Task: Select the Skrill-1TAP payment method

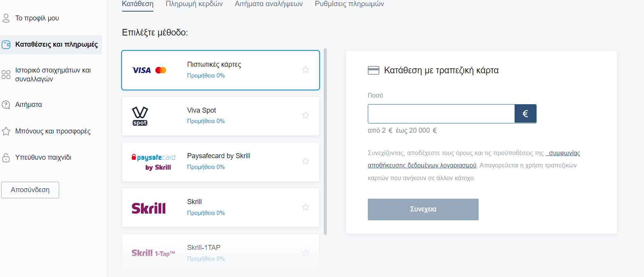Action: click(x=221, y=253)
